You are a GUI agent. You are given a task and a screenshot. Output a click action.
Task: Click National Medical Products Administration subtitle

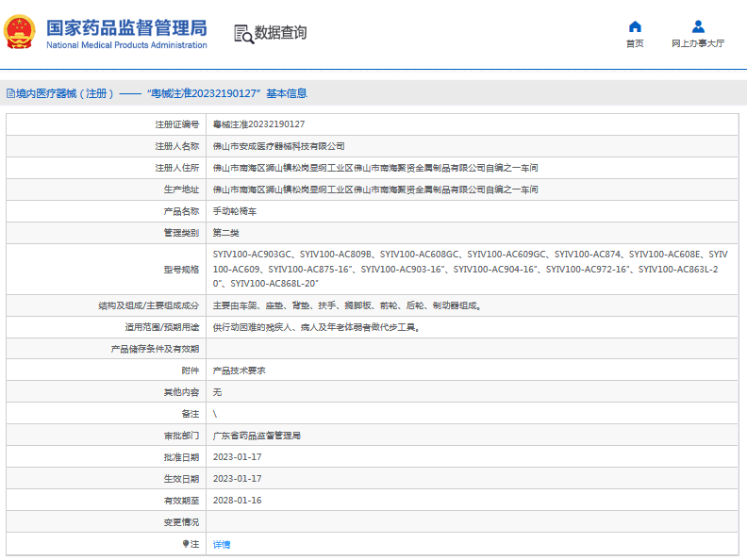[x=126, y=45]
